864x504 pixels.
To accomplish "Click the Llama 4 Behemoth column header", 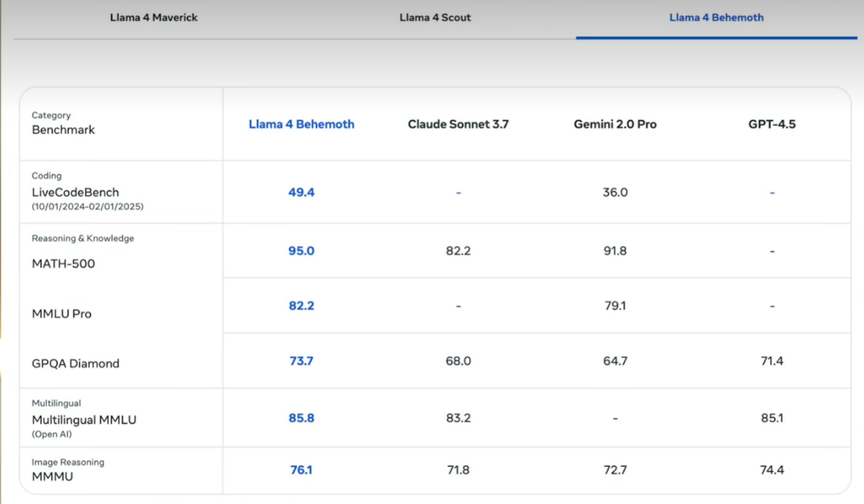I will [302, 124].
